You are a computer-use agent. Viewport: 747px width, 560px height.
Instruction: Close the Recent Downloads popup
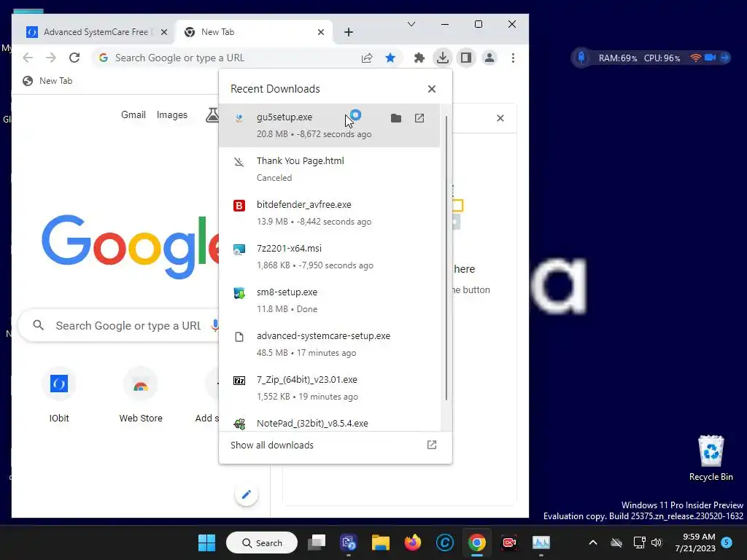tap(432, 89)
